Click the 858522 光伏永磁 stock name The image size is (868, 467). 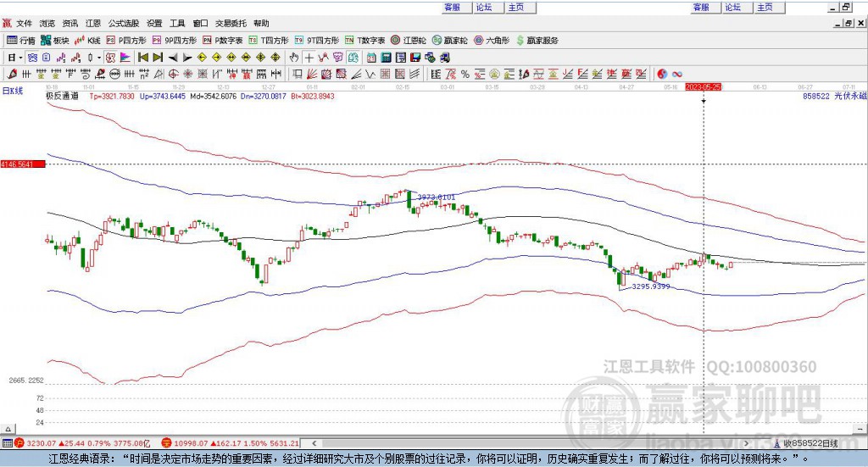click(x=834, y=96)
